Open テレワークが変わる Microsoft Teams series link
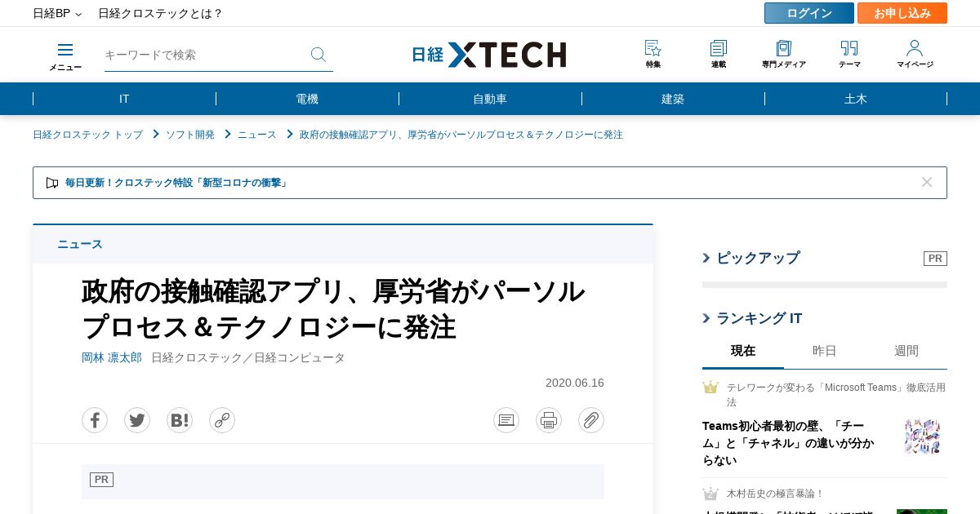The image size is (980, 514). pos(836,395)
